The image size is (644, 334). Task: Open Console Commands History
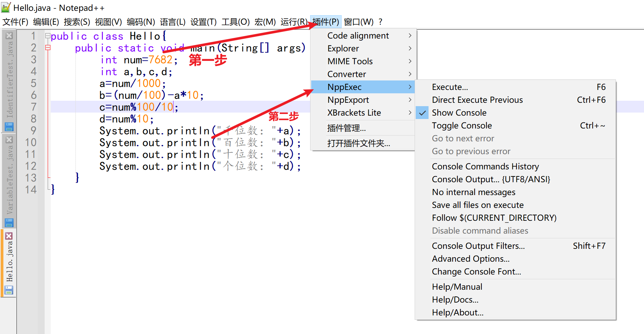pos(515,166)
